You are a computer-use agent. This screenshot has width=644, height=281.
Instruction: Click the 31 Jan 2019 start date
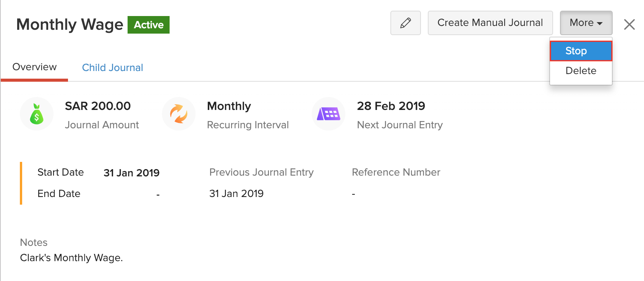pos(131,173)
